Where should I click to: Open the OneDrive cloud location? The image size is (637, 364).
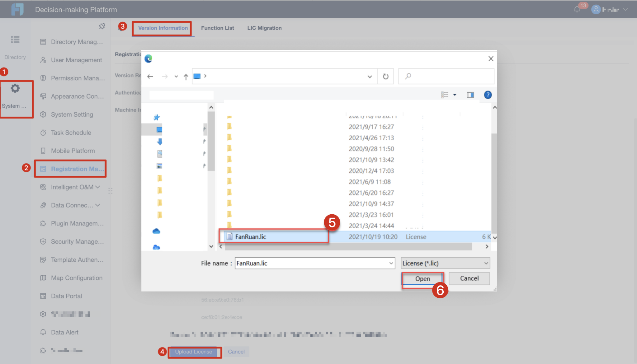pyautogui.click(x=156, y=231)
